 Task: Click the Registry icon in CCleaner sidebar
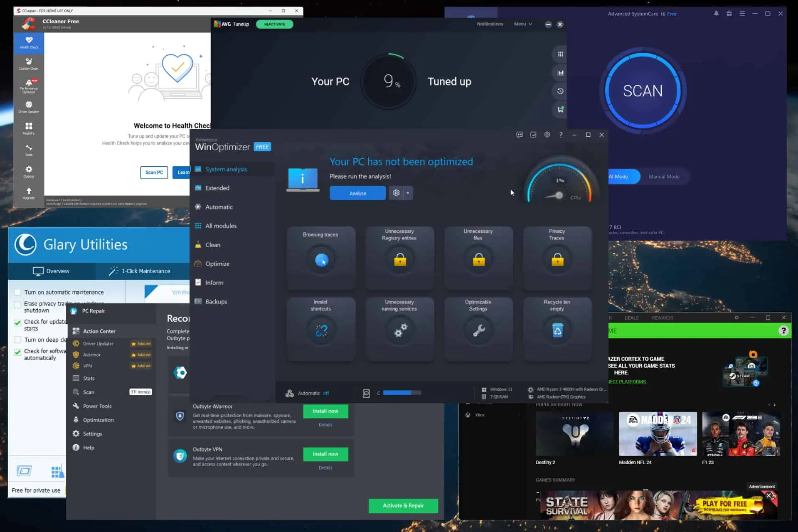coord(29,128)
